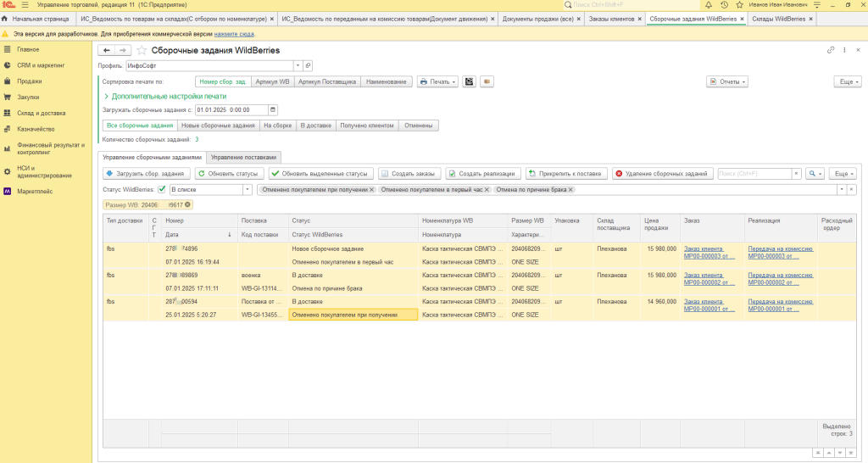Sort print by Артикул WB
Viewport: 868px width, 463px height.
pyautogui.click(x=272, y=81)
